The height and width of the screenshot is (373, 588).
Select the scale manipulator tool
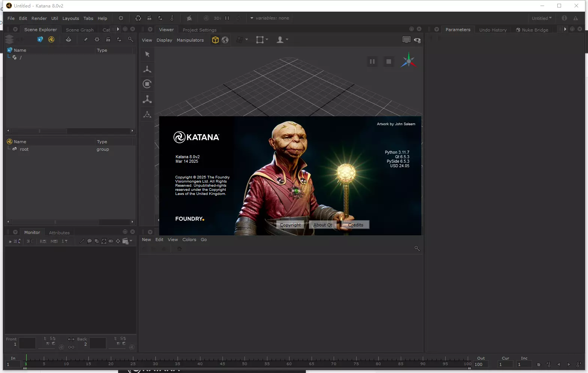pos(147,99)
